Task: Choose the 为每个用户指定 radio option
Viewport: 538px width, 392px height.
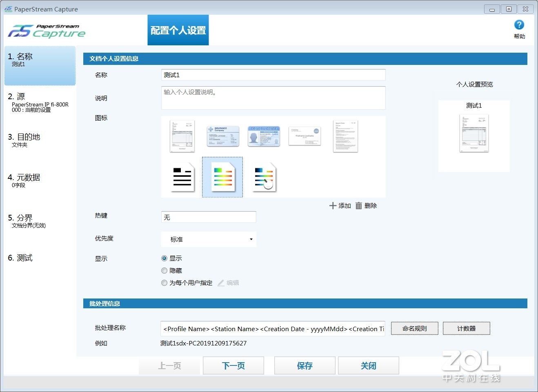Action: (165, 283)
